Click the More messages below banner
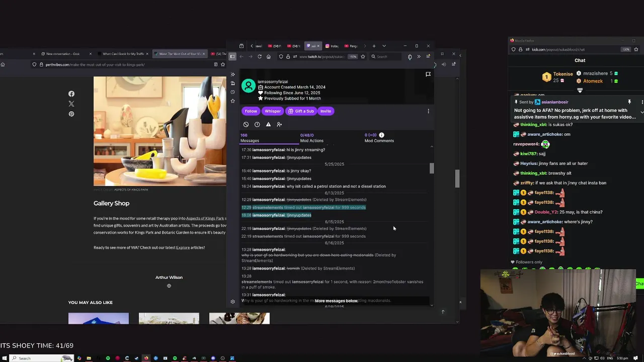 point(336,301)
